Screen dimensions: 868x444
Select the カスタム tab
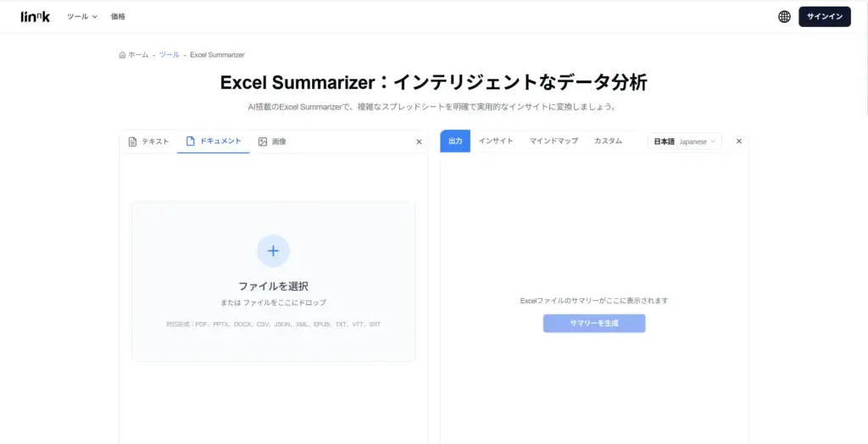[608, 142]
